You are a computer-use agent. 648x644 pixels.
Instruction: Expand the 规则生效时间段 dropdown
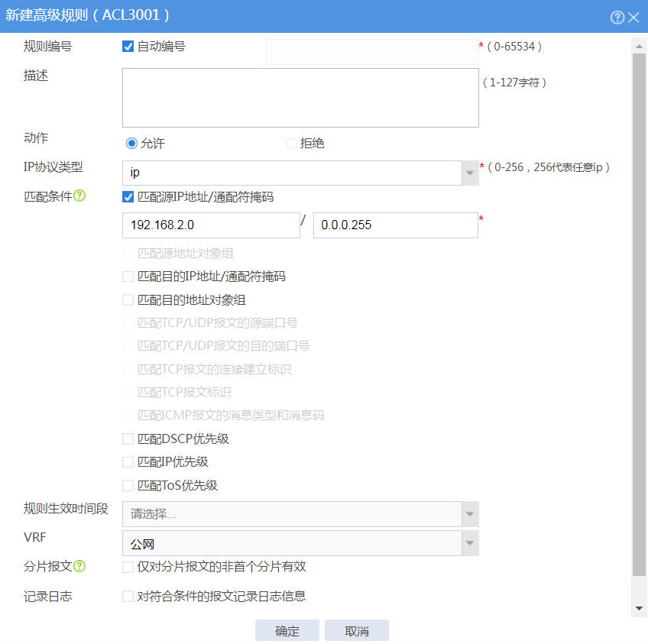click(470, 514)
